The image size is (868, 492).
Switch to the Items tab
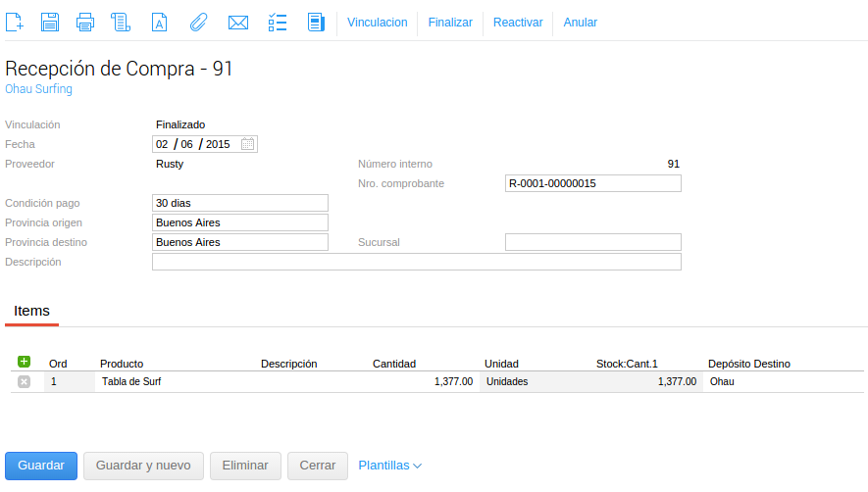pyautogui.click(x=31, y=311)
